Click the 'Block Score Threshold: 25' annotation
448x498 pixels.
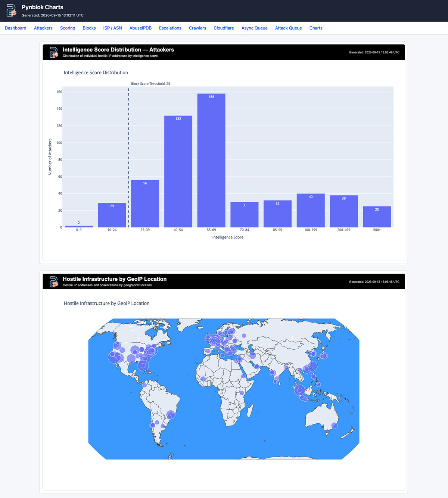tap(150, 84)
